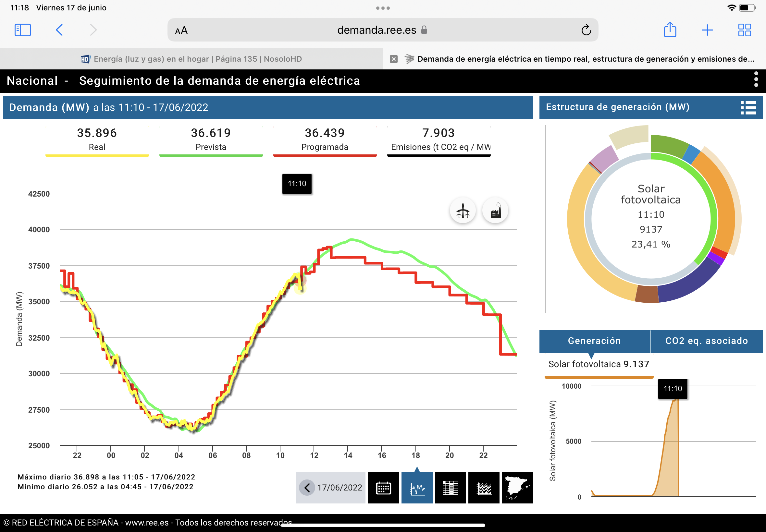Select the line chart view icon
This screenshot has width=766, height=532.
[417, 488]
